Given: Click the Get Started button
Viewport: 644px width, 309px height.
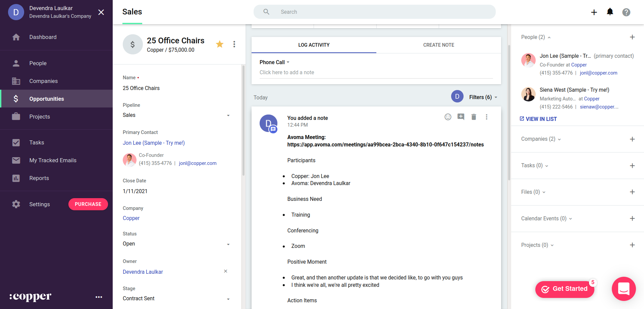Looking at the screenshot, I should point(565,289).
